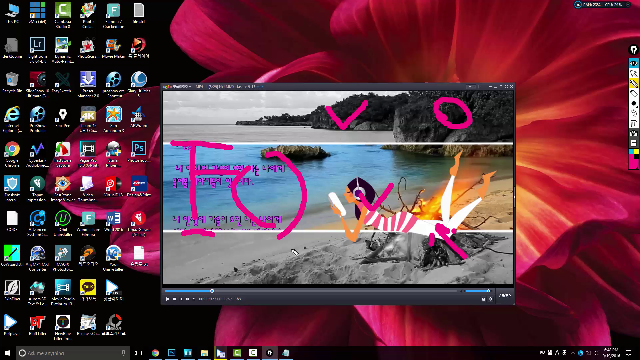
Task: Pick the cyan color swatch in the pen toolbar
Action: (x=631, y=152)
